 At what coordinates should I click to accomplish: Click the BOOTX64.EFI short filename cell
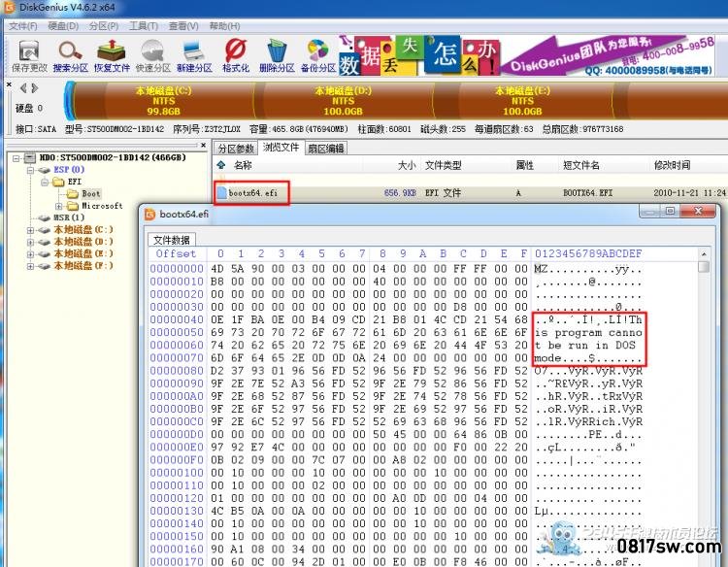pyautogui.click(x=587, y=192)
